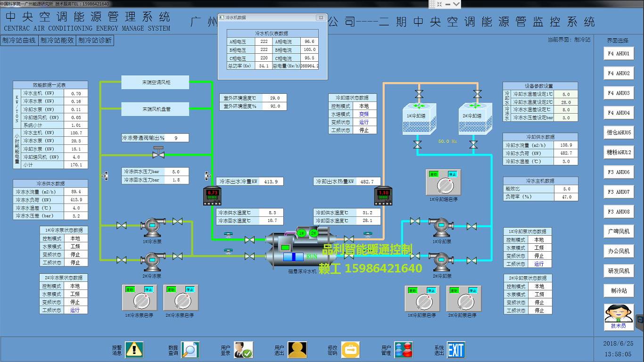The image size is (644, 362).
Task: Click the F4 AHU01 screen button
Action: click(x=619, y=54)
